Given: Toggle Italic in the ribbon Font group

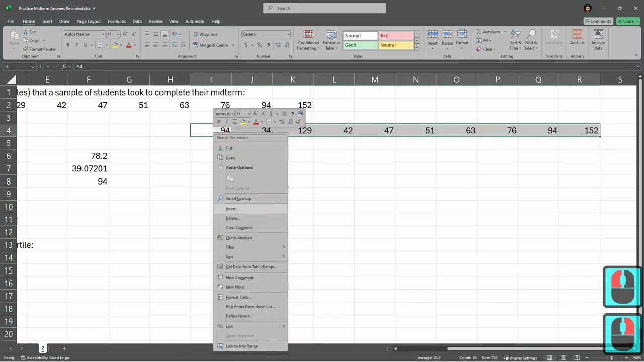Looking at the screenshot, I should 76,45.
